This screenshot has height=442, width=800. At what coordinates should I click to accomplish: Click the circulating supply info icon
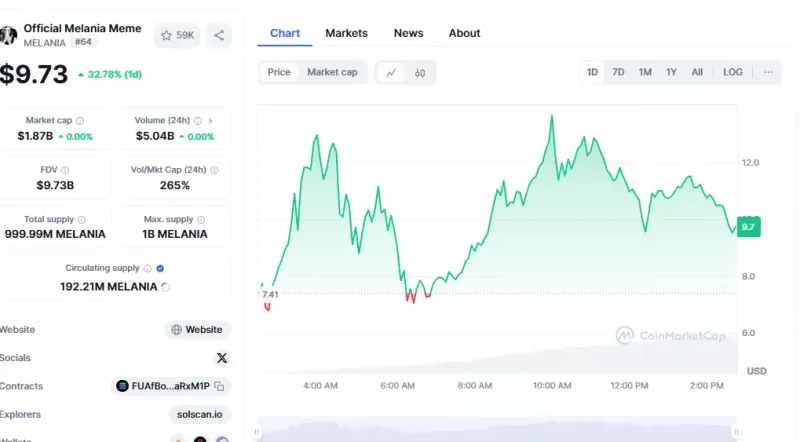point(147,268)
